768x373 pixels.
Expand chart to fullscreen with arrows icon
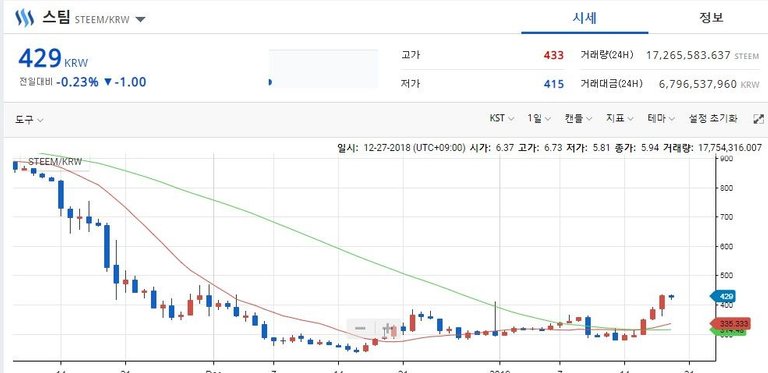point(758,119)
